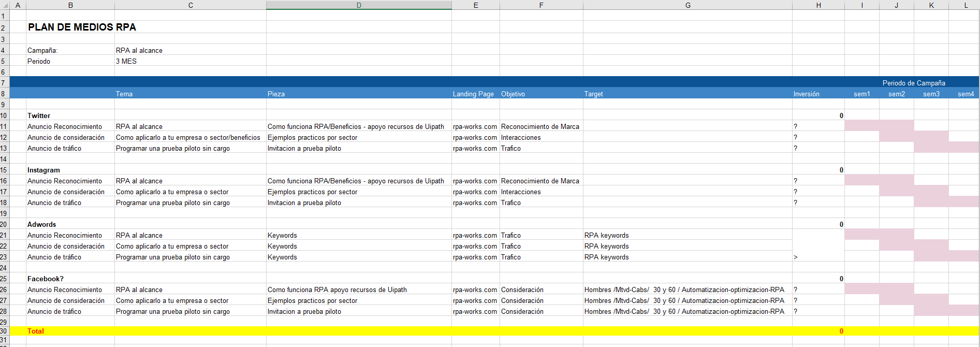The height and width of the screenshot is (347, 980).
Task: Select Instagram's Trafico cell in row 18
Action: (x=542, y=203)
